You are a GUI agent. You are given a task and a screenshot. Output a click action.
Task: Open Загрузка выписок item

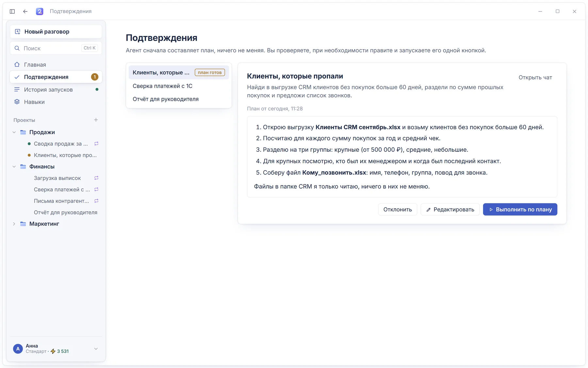pos(57,178)
